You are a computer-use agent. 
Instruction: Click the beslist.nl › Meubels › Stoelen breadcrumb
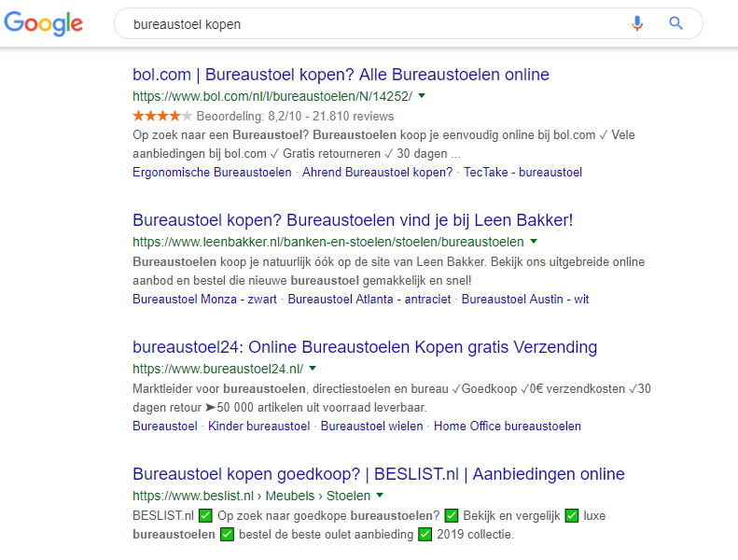tap(251, 496)
